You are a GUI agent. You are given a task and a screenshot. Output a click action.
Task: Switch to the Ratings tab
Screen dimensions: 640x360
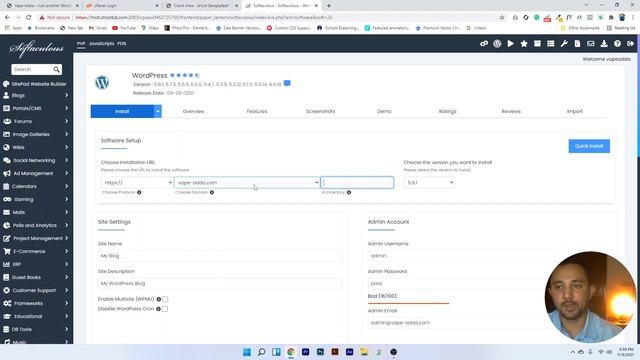[x=447, y=111]
